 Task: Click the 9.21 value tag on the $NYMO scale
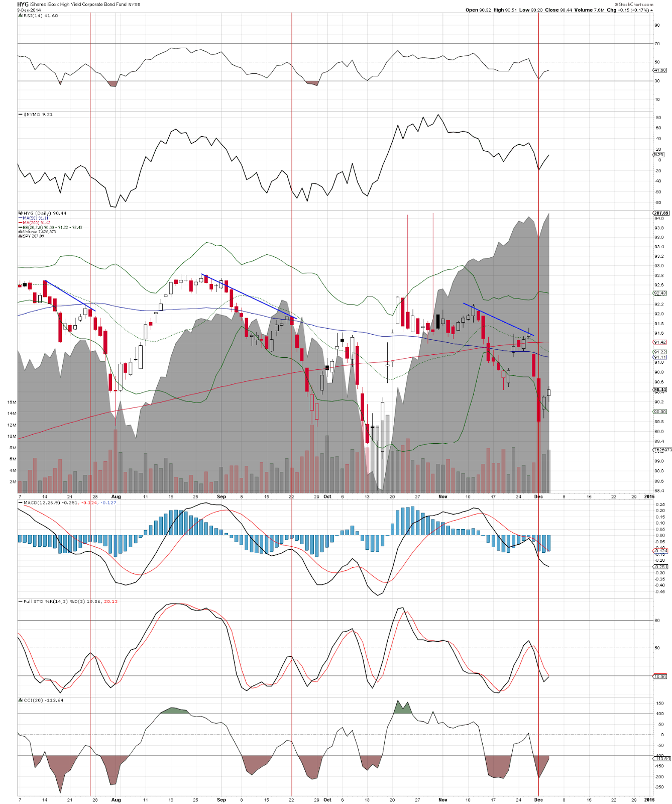point(658,155)
